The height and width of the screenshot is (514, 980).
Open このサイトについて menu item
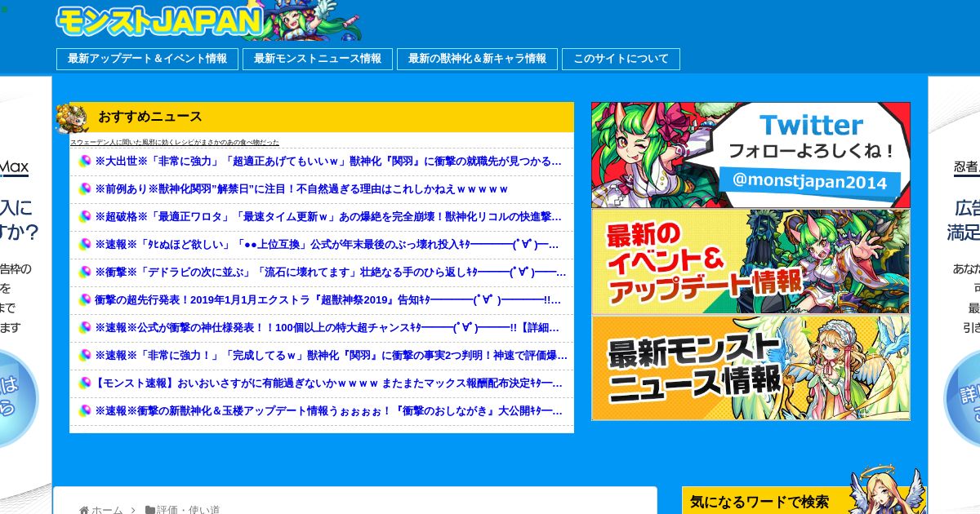pyautogui.click(x=621, y=59)
